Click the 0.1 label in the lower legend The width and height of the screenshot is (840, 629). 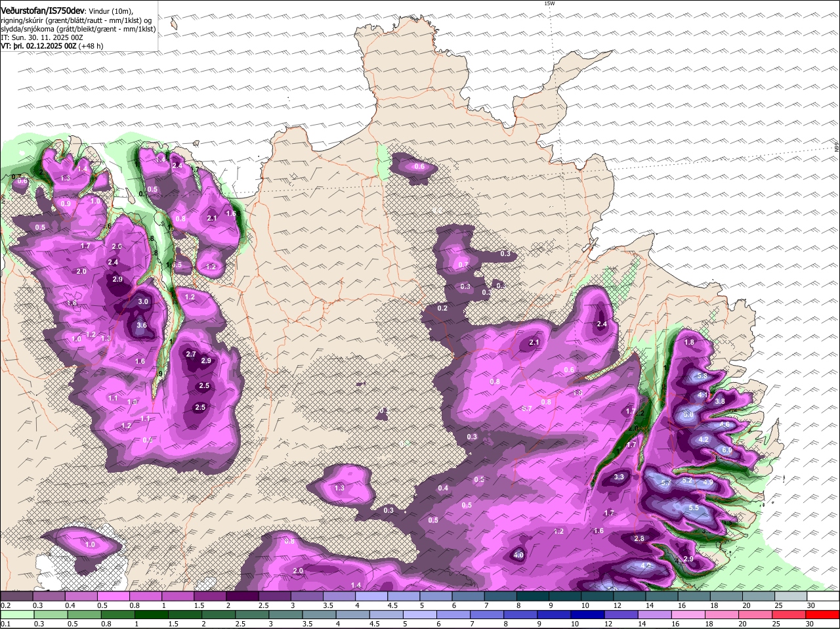pyautogui.click(x=5, y=624)
